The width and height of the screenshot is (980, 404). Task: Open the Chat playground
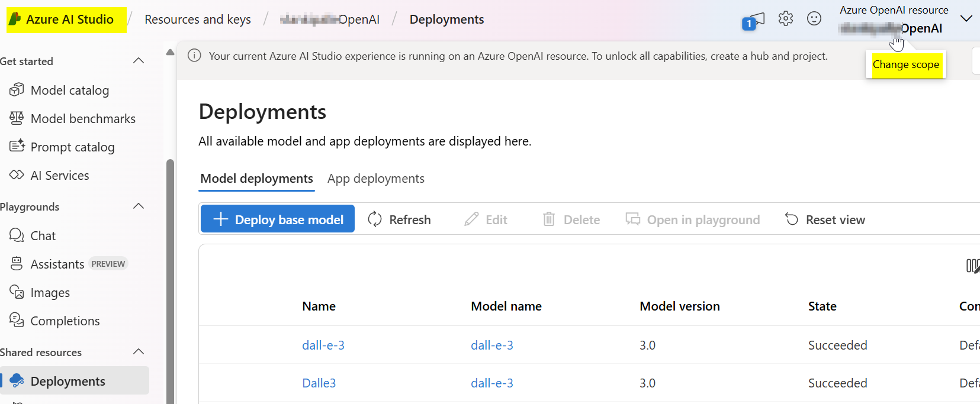pyautogui.click(x=43, y=236)
